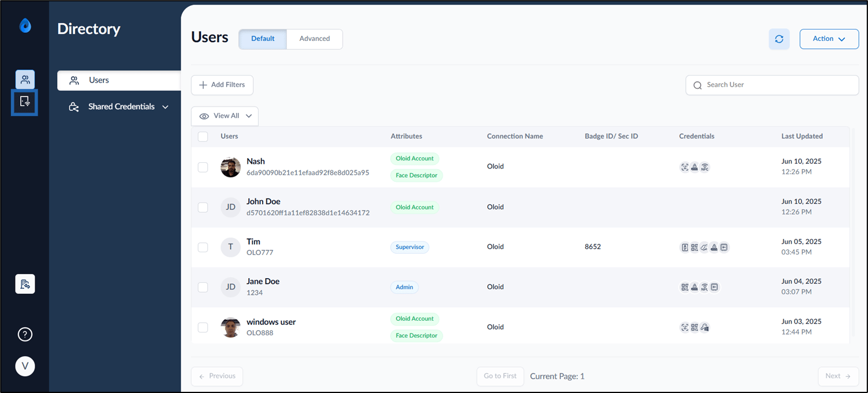Click windows user's profile photo
This screenshot has height=393, width=868.
pos(230,327)
